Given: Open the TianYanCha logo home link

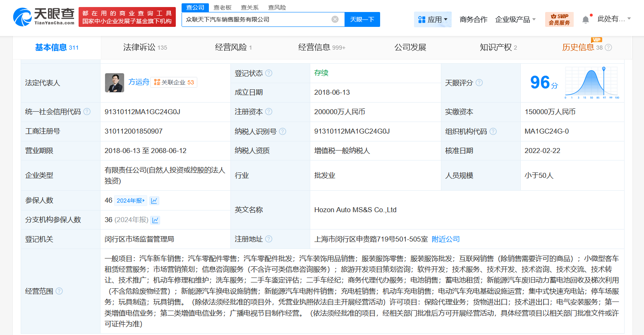Looking at the screenshot, I should [44, 17].
